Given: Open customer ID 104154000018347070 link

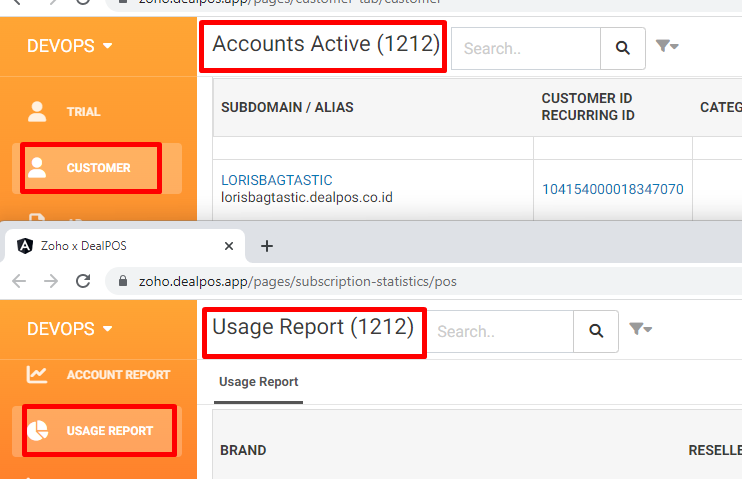Looking at the screenshot, I should click(613, 189).
